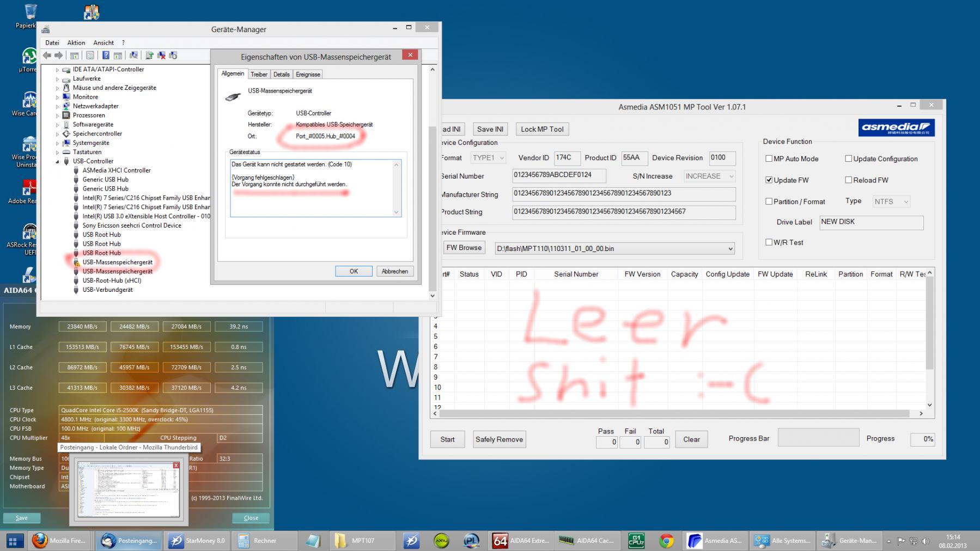Viewport: 980px width, 551px height.
Task: Select the warning-marked USB-Massenspeichergerät entry
Action: (118, 262)
